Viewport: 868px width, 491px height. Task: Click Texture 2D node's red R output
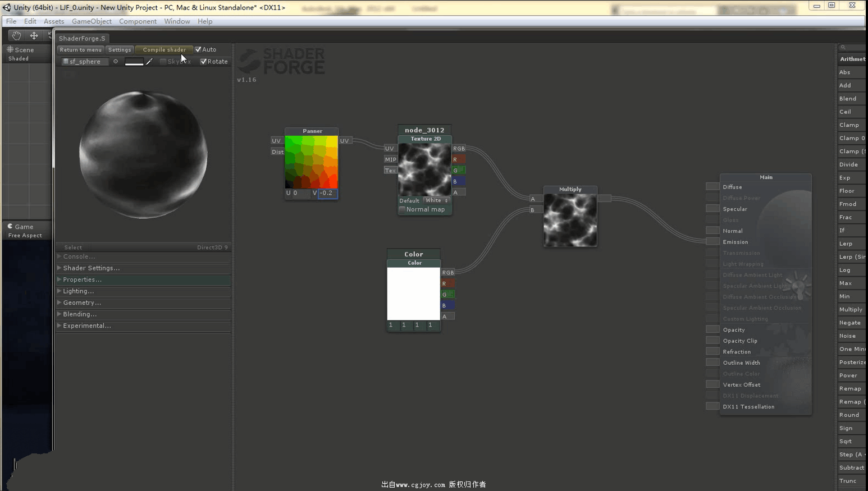(x=459, y=159)
